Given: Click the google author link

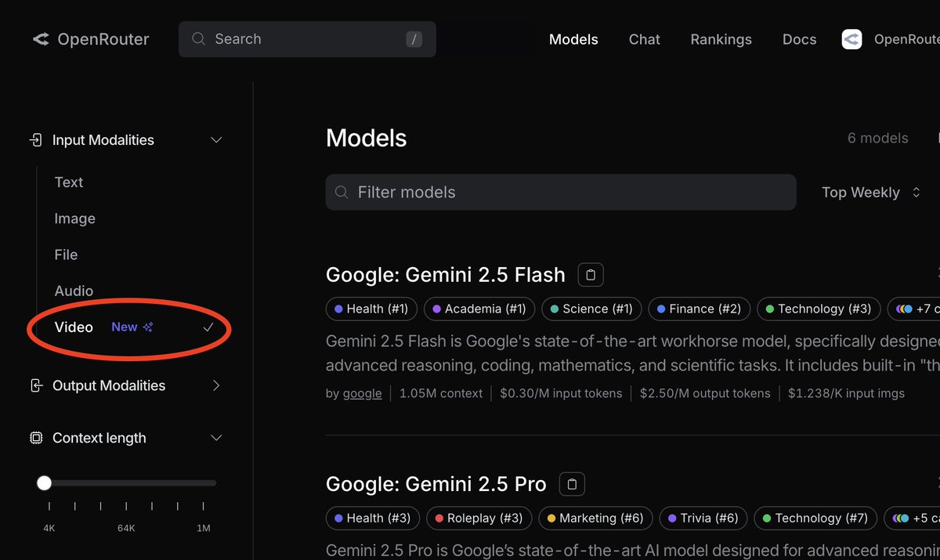Looking at the screenshot, I should click(x=362, y=393).
